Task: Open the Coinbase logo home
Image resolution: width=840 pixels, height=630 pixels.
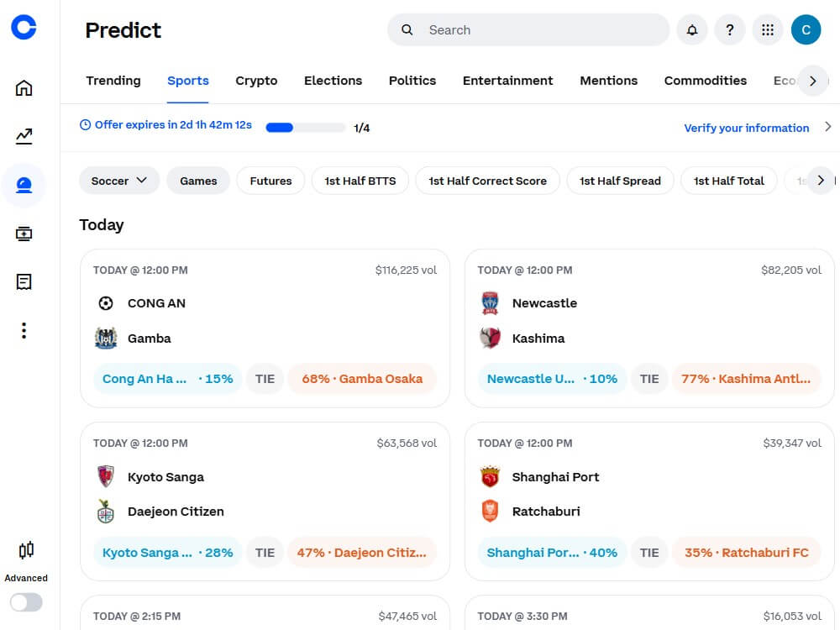Action: point(24,27)
